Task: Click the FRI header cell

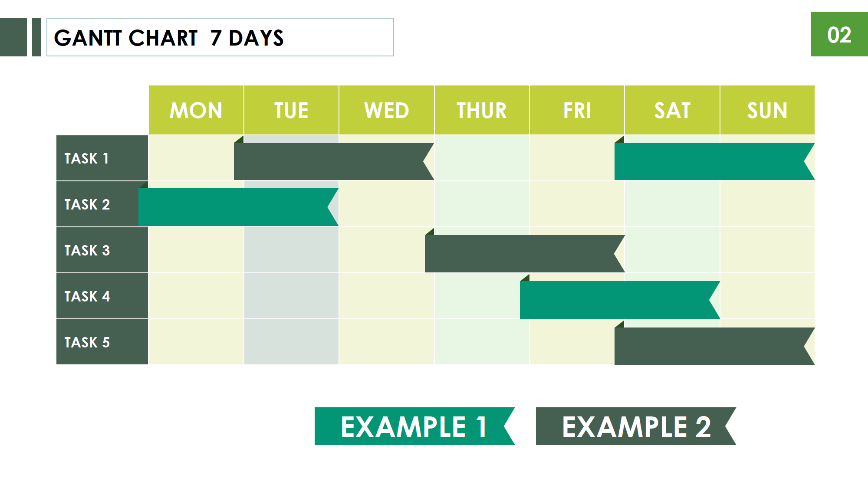Action: [577, 110]
